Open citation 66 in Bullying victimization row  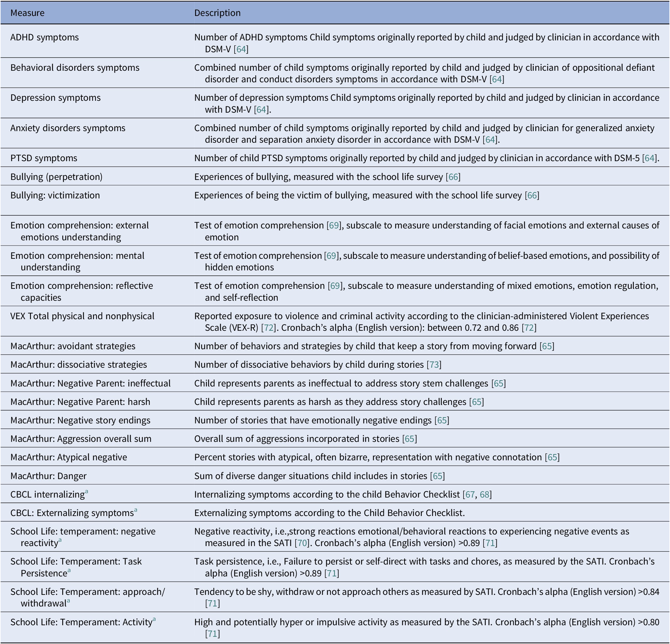pos(532,195)
